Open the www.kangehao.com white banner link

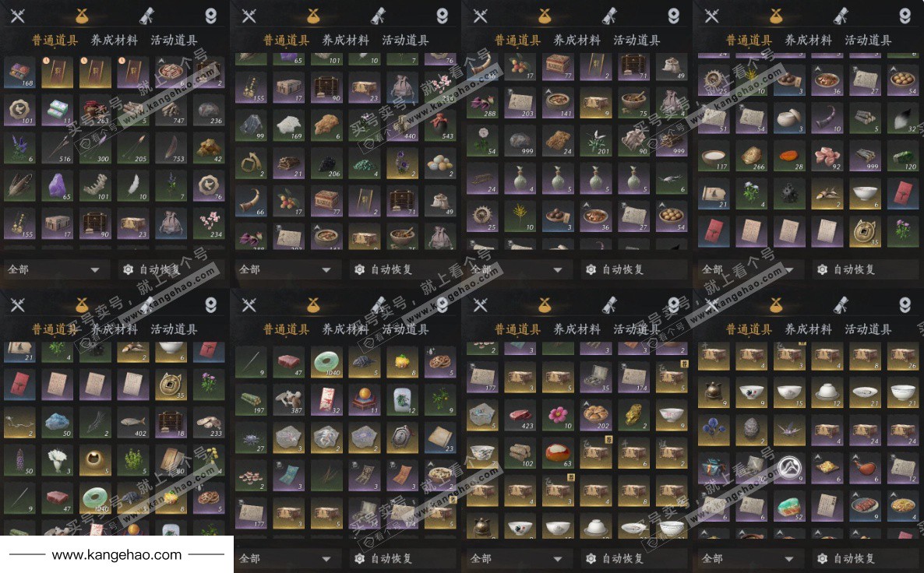117,555
